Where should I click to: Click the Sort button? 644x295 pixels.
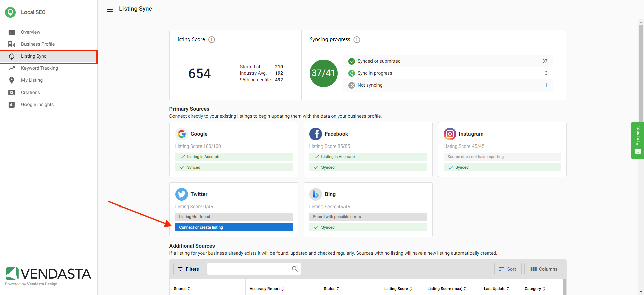click(x=508, y=269)
